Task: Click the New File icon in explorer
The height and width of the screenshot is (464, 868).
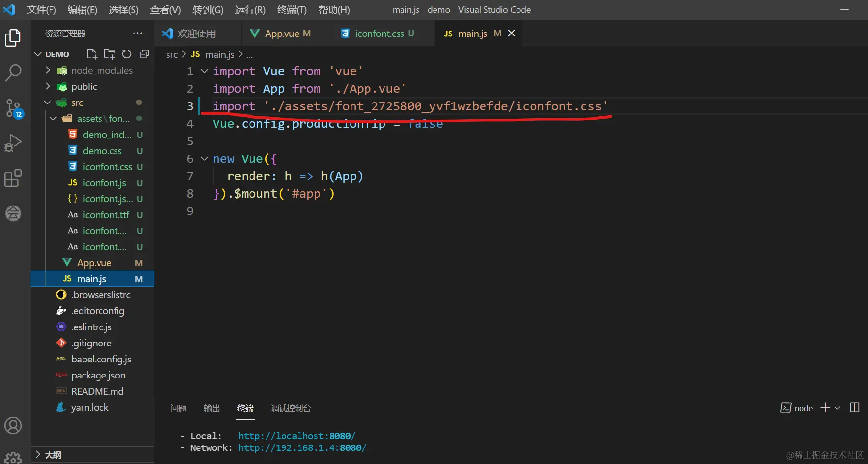Action: click(92, 54)
